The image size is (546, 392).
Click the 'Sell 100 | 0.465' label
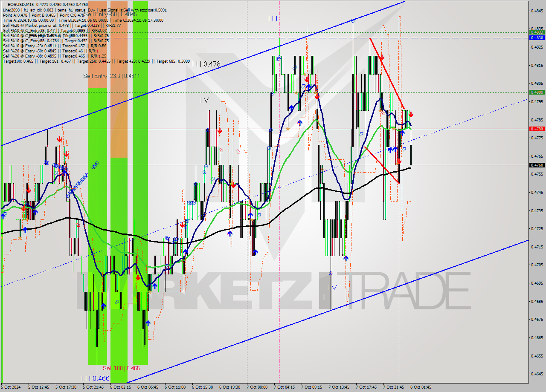click(121, 368)
